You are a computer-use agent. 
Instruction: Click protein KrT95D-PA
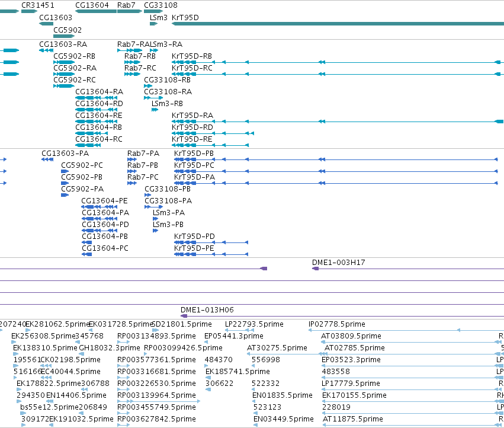click(194, 177)
